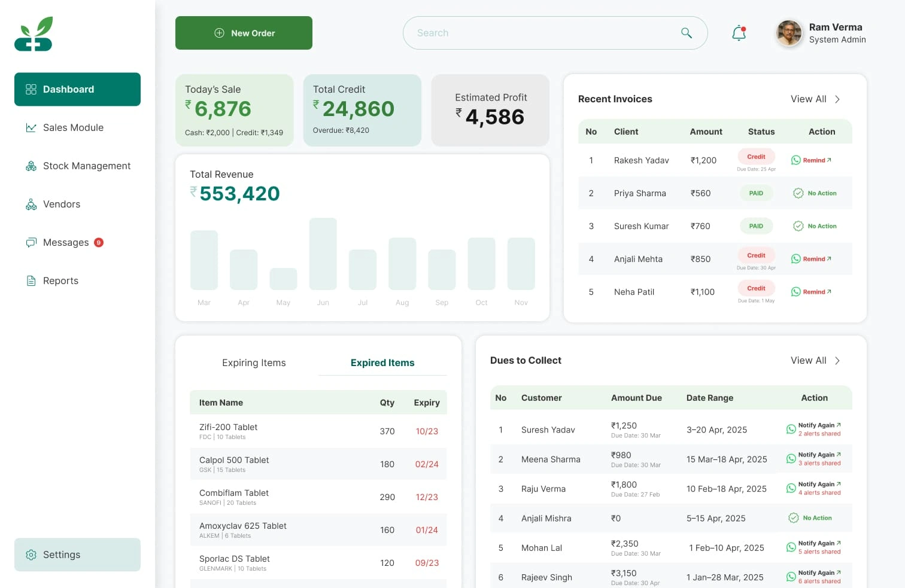Notify Again for Mohan Lal
Image resolution: width=905 pixels, height=588 pixels.
(819, 543)
